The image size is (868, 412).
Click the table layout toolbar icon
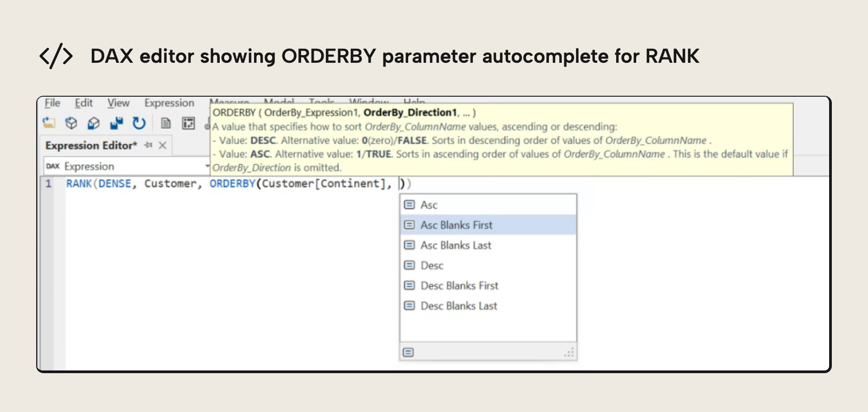point(189,123)
